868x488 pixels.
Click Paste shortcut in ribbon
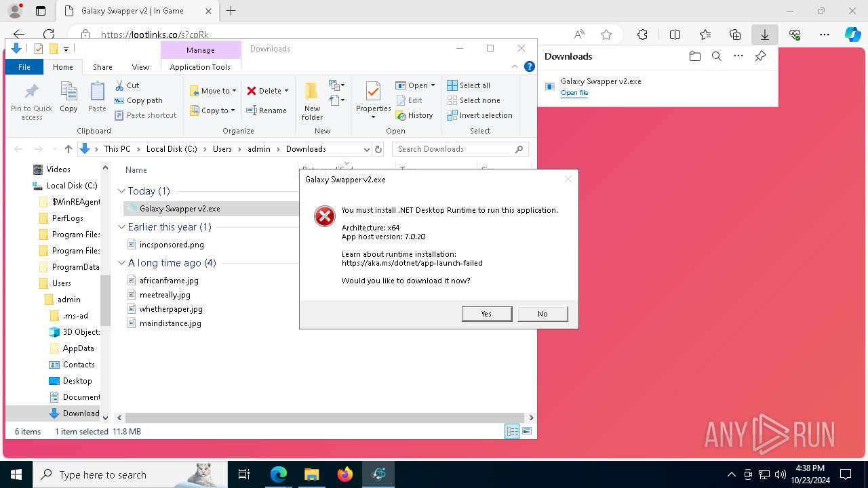click(x=145, y=115)
